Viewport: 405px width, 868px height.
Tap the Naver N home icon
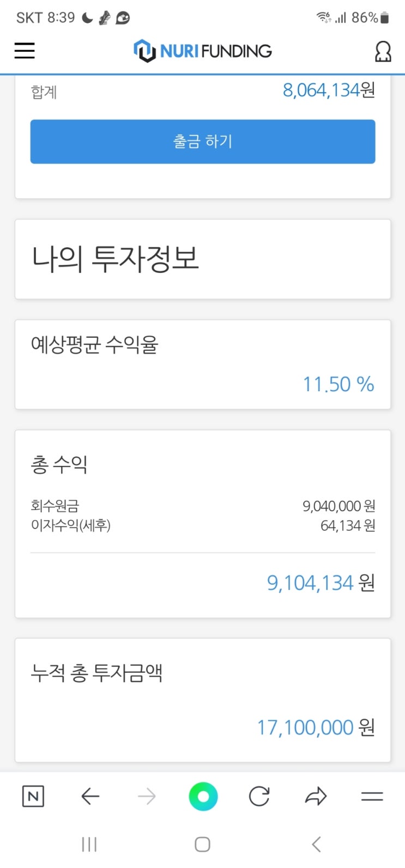click(33, 797)
